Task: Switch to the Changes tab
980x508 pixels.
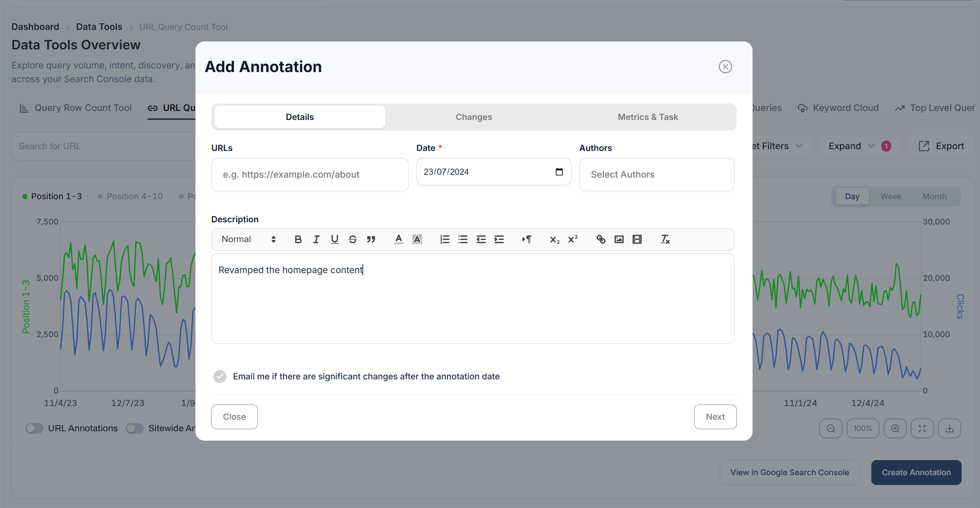Action: tap(474, 117)
